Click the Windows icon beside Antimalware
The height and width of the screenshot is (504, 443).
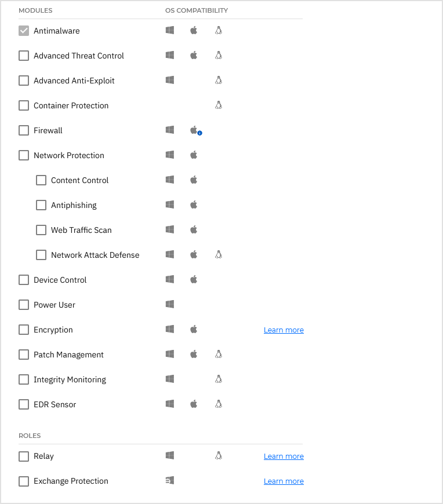tap(169, 30)
